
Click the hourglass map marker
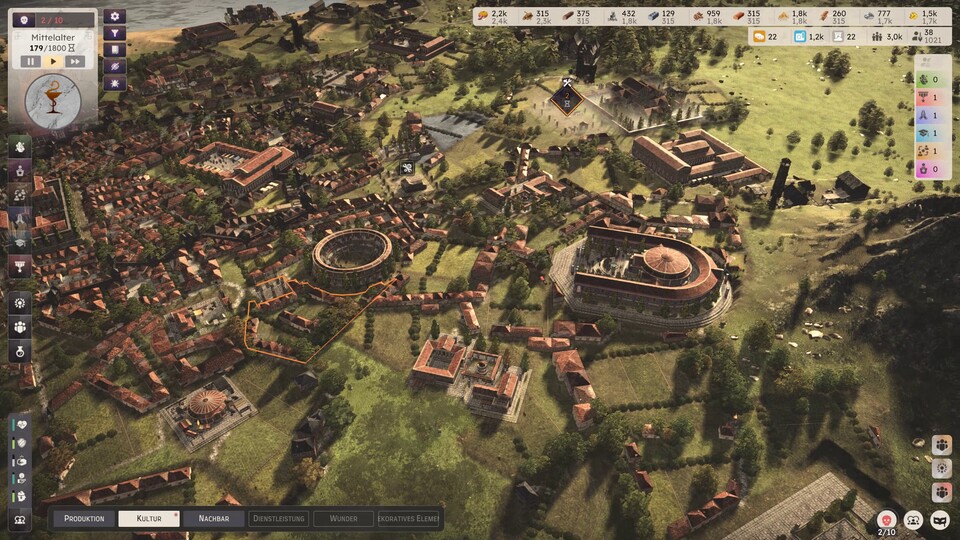point(567,98)
